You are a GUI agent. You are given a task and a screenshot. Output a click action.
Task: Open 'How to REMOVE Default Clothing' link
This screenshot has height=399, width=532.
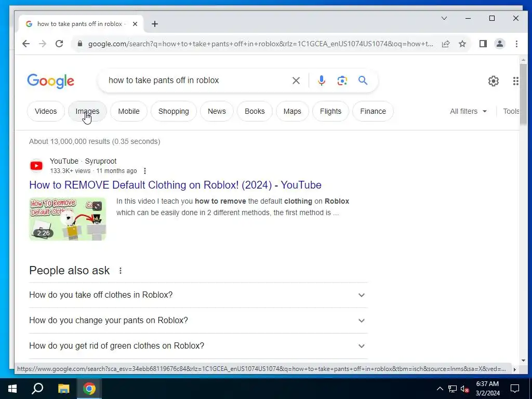coord(176,185)
